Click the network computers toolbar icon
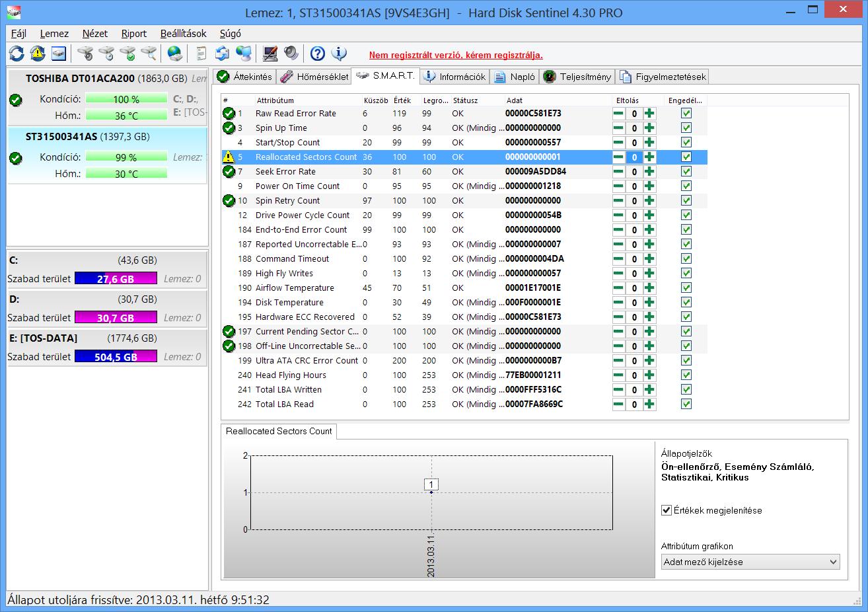 click(244, 54)
